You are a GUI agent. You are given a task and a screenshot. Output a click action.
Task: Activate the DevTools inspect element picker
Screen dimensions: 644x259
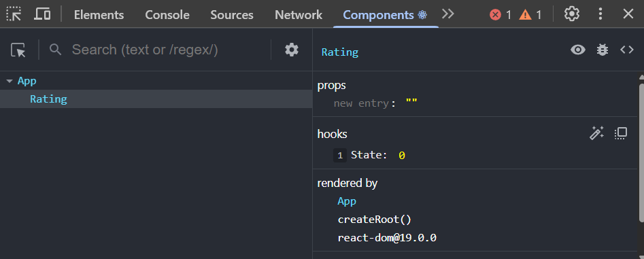click(14, 14)
